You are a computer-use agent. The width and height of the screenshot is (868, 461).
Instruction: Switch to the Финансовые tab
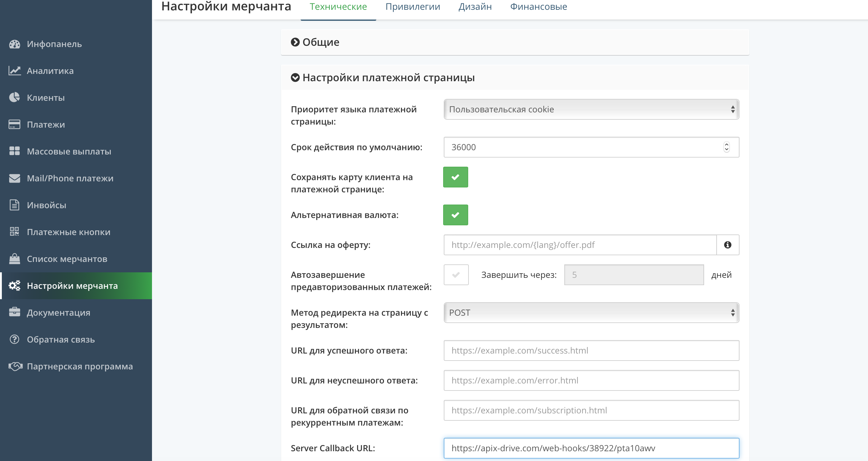pyautogui.click(x=538, y=7)
